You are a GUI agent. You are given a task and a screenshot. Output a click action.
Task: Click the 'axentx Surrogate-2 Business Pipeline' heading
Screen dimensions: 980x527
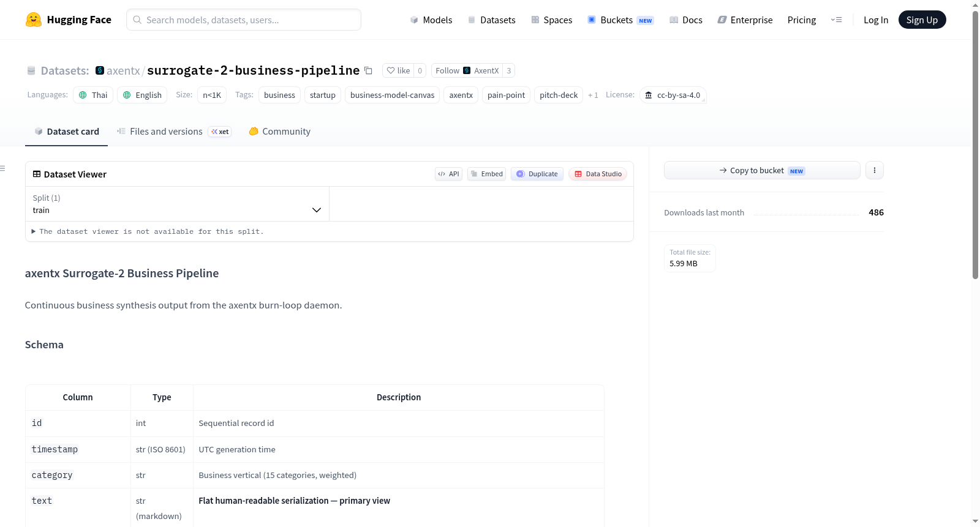(x=122, y=274)
